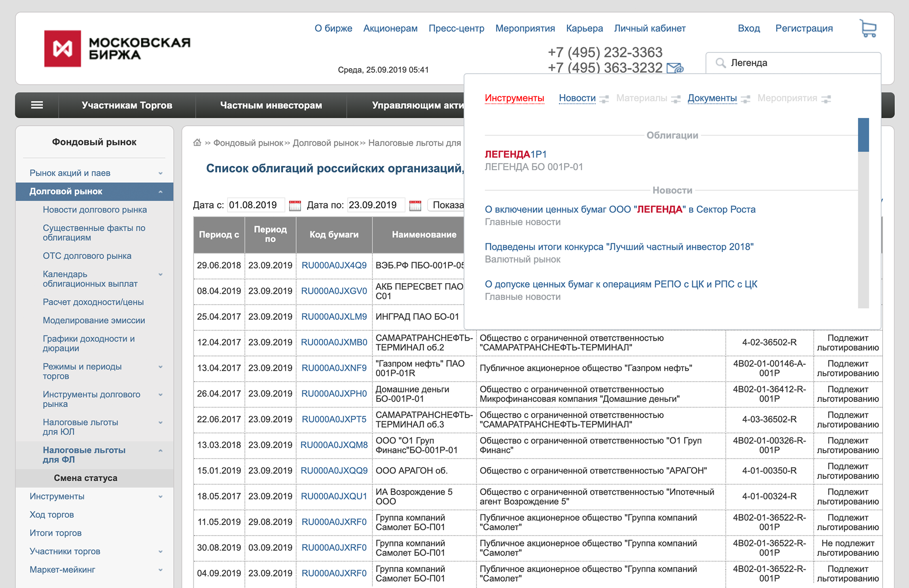
Task: Open security code RU000A0JXGV0
Action: click(x=334, y=291)
